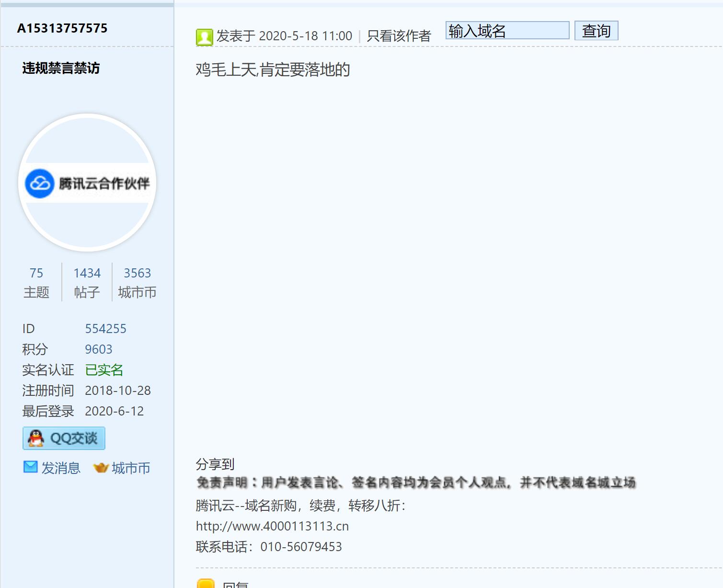Click the QQ交谈 chat button
Viewport: 723px width, 588px height.
tap(64, 438)
